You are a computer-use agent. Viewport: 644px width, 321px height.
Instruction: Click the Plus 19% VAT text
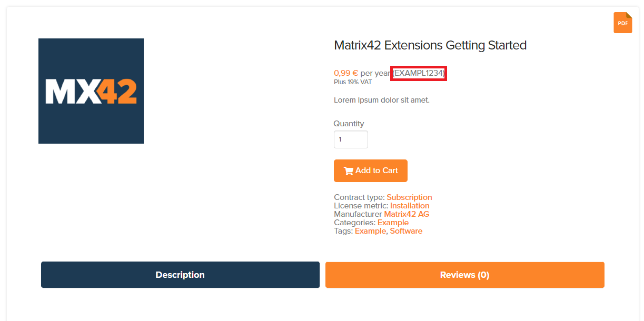352,82
